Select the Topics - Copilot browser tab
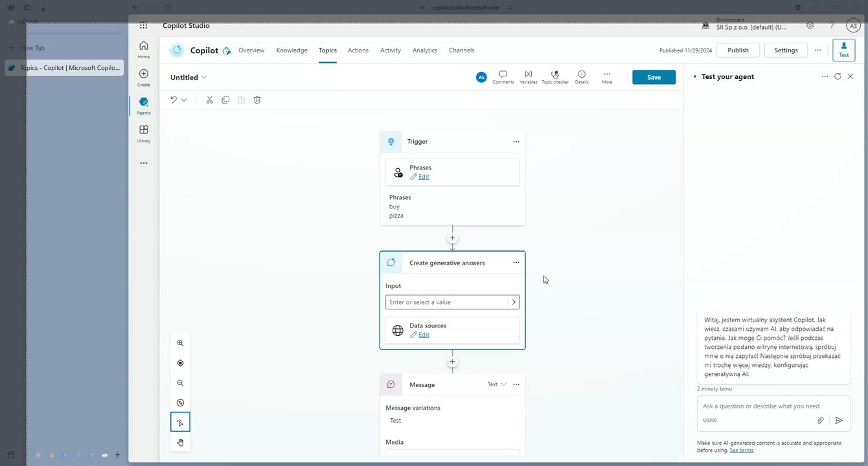 tap(64, 67)
